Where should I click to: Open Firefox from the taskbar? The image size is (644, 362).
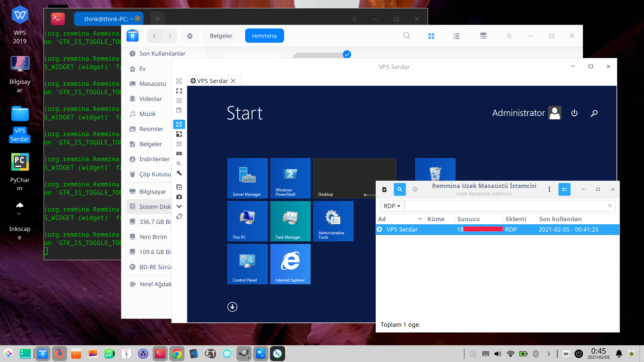(59, 354)
